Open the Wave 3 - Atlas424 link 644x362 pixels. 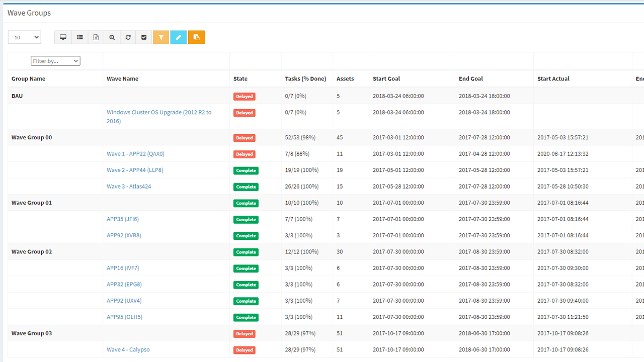click(x=129, y=187)
